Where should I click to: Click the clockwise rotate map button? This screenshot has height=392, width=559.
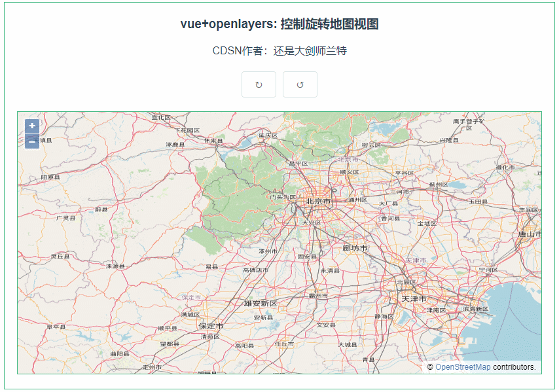point(259,84)
